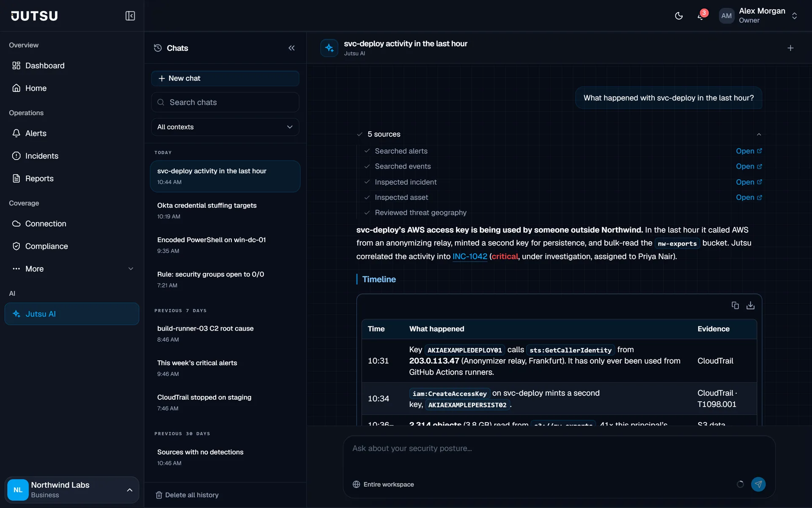812x508 pixels.
Task: Select current chat svc-deploy activity
Action: tap(225, 176)
